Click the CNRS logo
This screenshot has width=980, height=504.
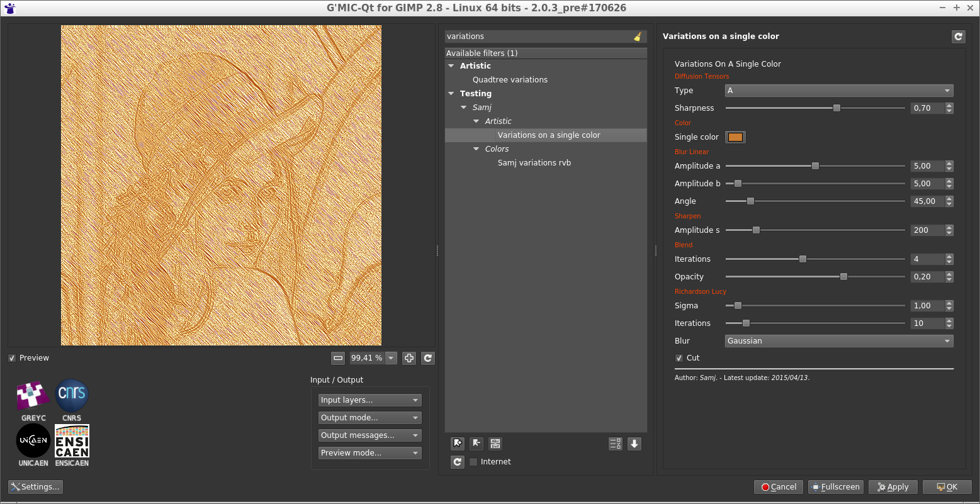point(72,396)
